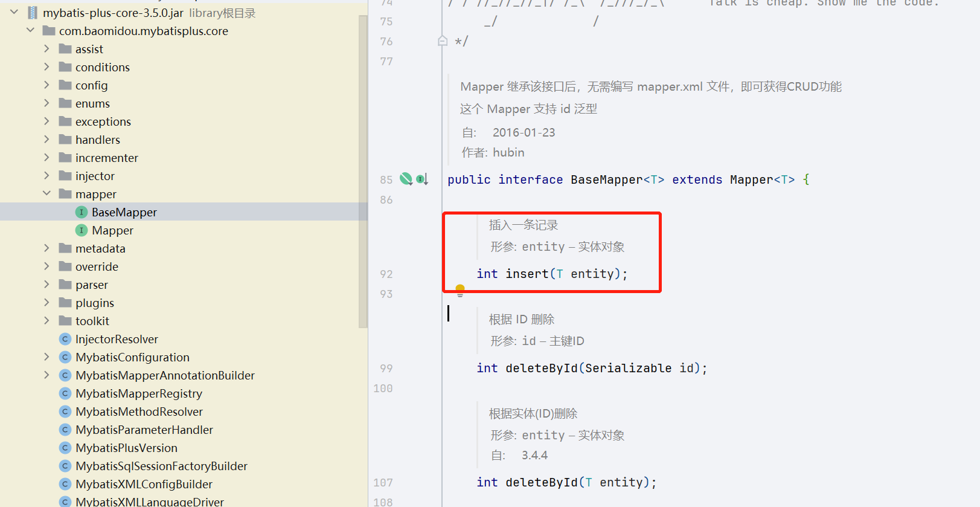Click the conditions folder icon

click(x=65, y=67)
